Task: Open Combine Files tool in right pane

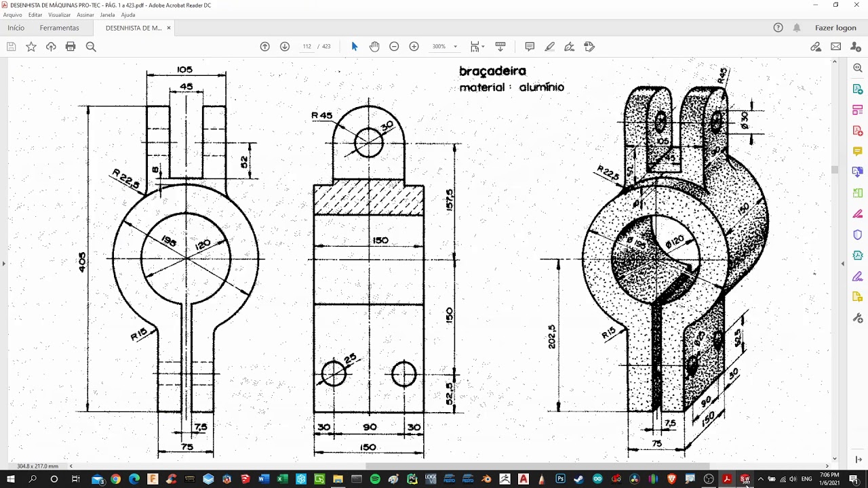Action: [858, 172]
